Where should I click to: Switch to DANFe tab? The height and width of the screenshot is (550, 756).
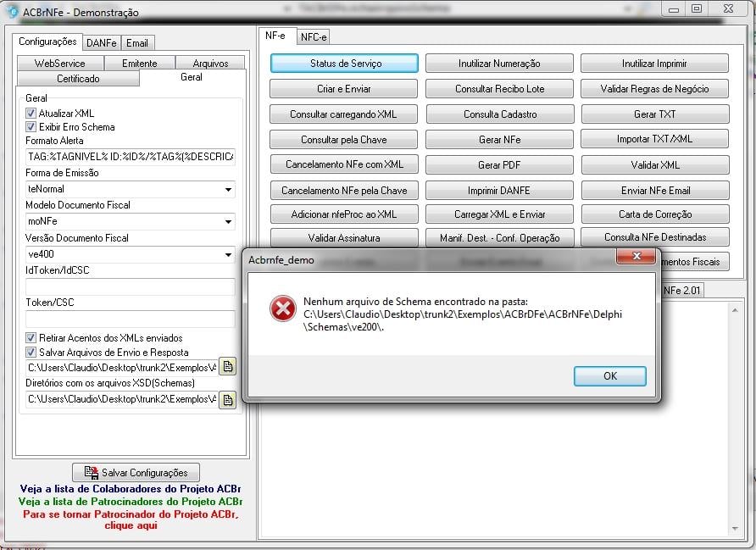pos(102,43)
